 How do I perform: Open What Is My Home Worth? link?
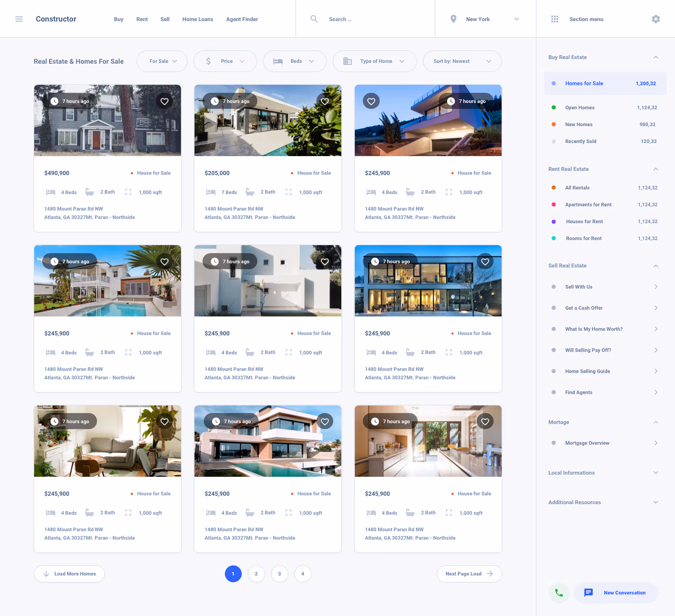[594, 329]
